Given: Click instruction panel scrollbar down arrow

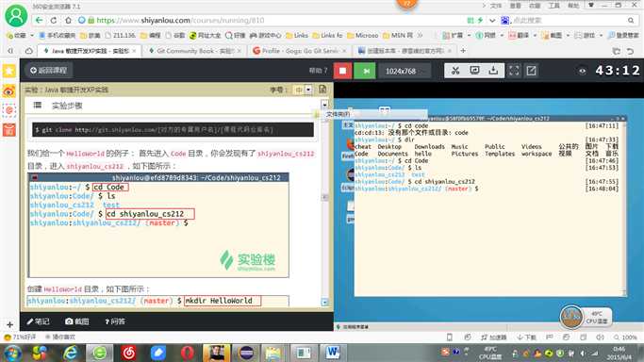Looking at the screenshot, I should tap(324, 302).
